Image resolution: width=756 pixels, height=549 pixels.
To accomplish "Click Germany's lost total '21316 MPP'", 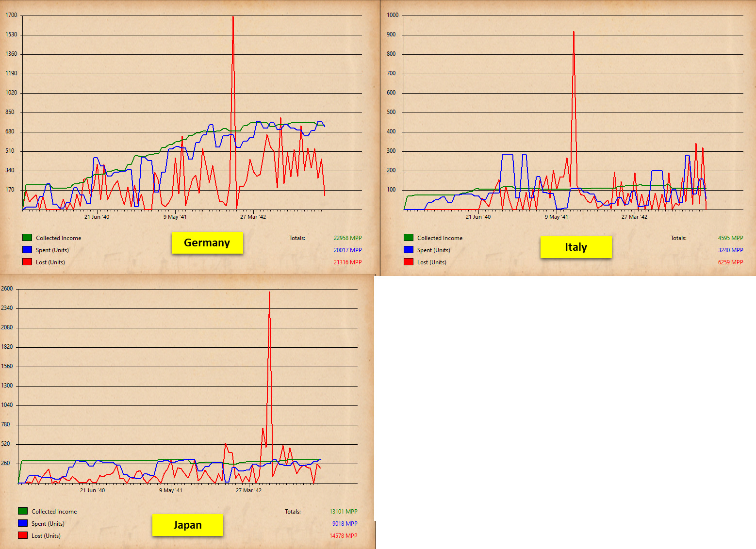I will tap(348, 262).
